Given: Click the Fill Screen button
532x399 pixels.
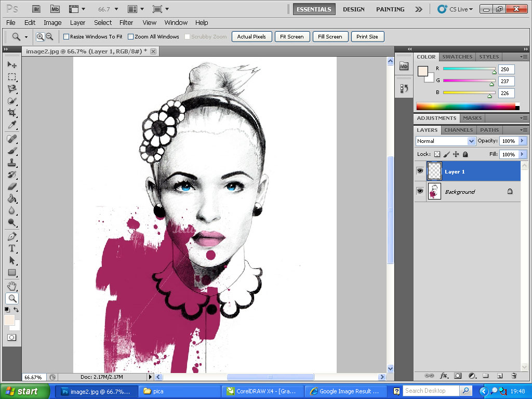Looking at the screenshot, I should pyautogui.click(x=330, y=37).
